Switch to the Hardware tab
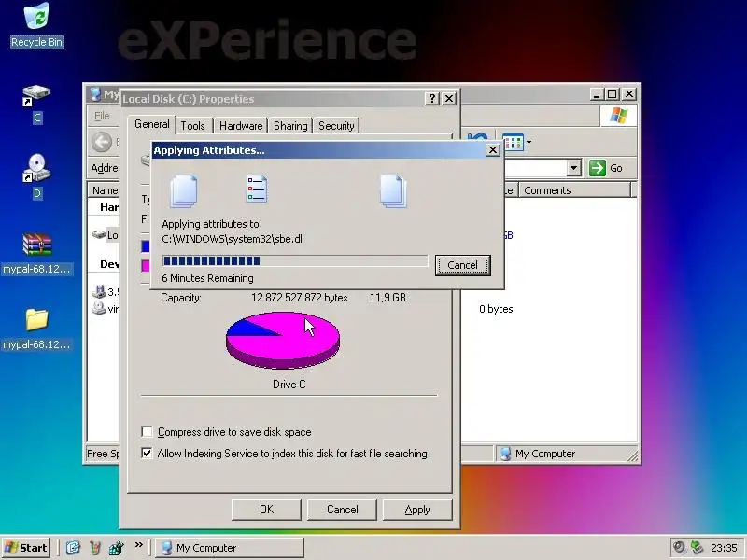The height and width of the screenshot is (560, 747). click(x=241, y=126)
